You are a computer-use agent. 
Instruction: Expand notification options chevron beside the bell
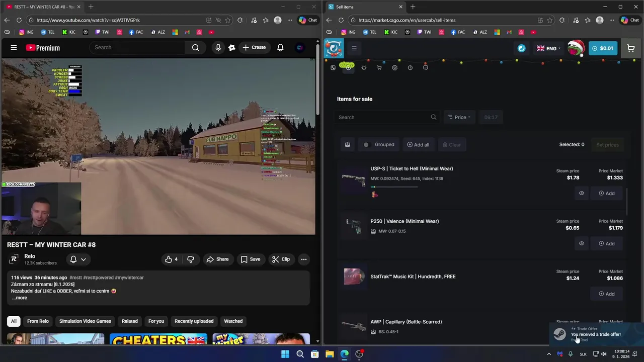84,259
